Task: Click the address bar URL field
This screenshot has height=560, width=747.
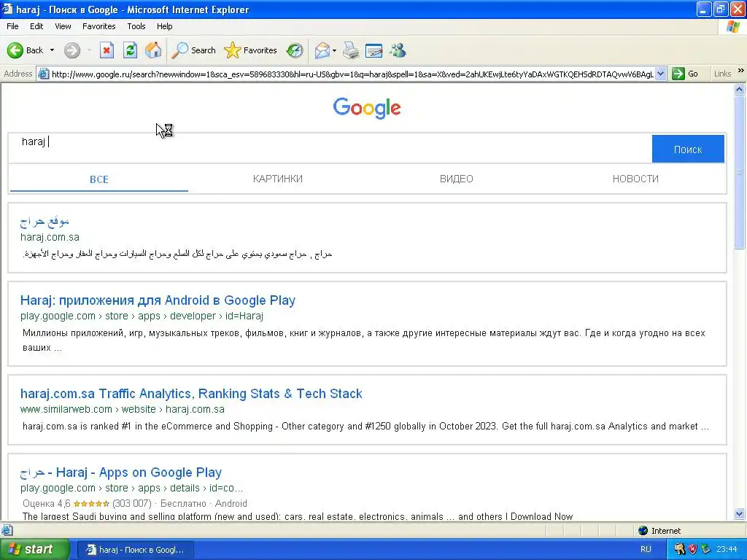Action: coord(352,74)
